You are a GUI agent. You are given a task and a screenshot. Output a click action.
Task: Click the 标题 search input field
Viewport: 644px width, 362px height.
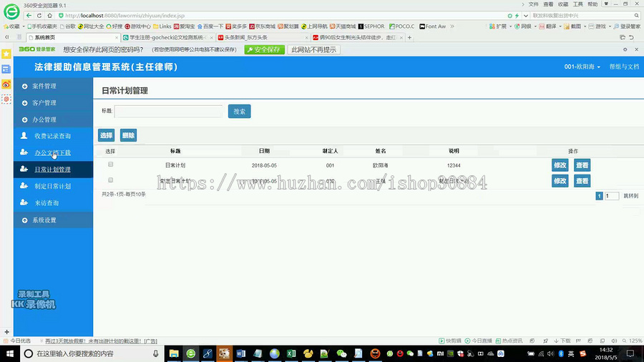coord(168,111)
